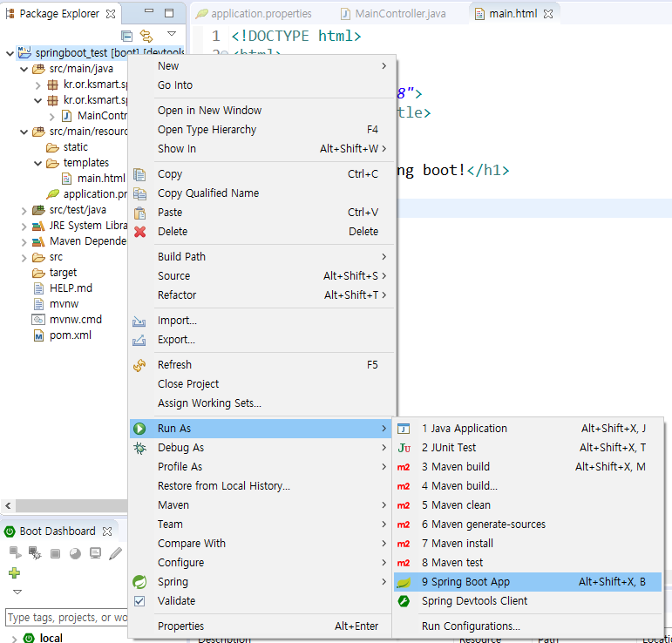Select pom.xml file
Screen dimensions: 672x643
click(71, 335)
